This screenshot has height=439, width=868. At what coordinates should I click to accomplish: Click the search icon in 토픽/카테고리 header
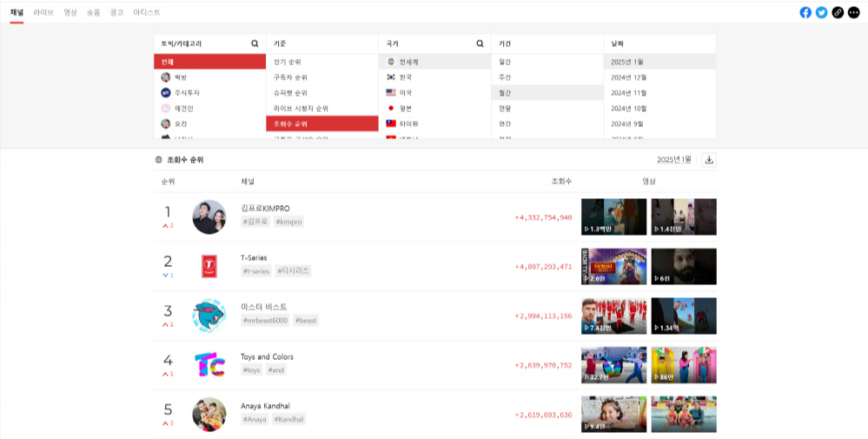pos(255,43)
